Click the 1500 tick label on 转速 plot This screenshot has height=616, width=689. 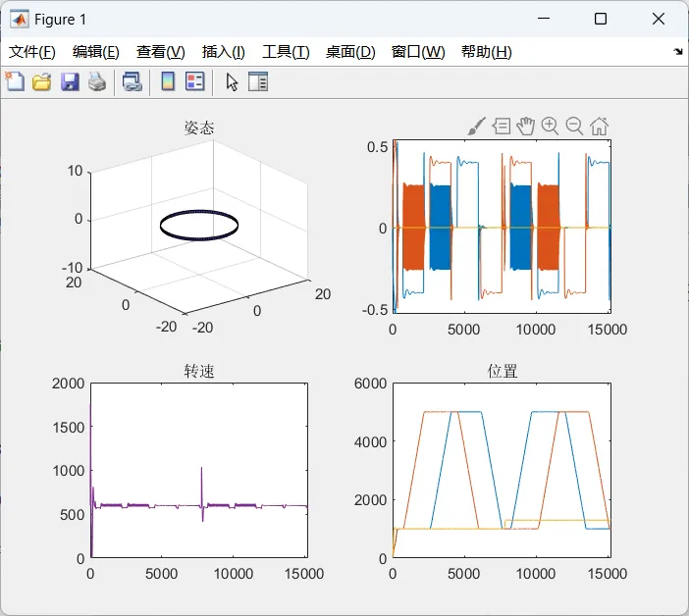coord(68,428)
